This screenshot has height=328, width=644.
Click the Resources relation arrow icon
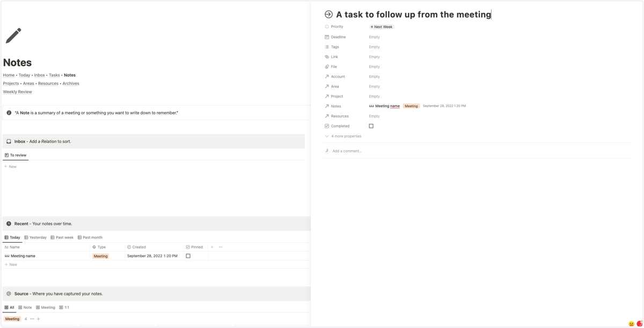point(327,116)
